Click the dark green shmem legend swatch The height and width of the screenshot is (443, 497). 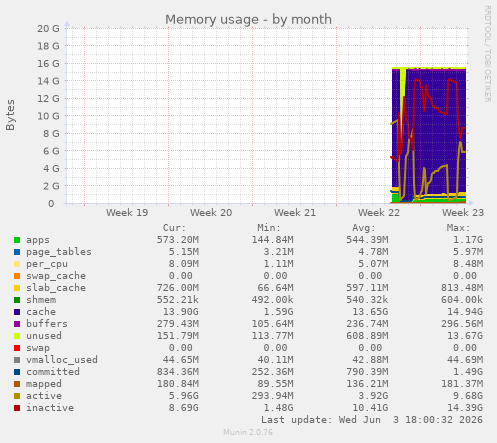tap(17, 300)
